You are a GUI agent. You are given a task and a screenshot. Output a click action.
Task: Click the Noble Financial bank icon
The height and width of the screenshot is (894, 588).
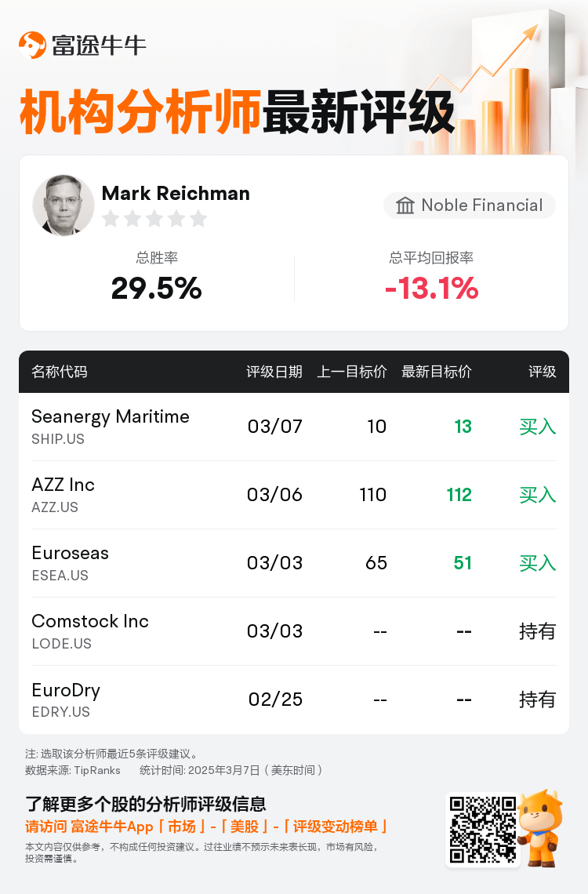tap(405, 205)
